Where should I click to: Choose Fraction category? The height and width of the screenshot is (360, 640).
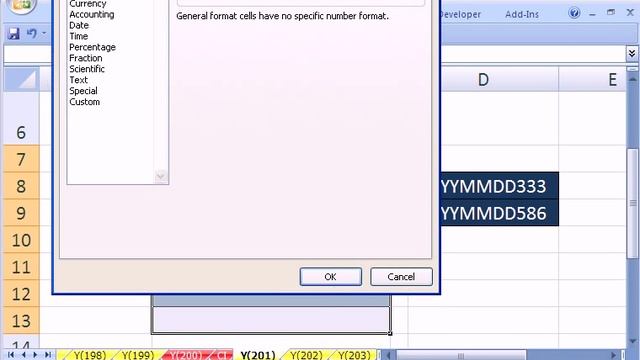point(86,58)
